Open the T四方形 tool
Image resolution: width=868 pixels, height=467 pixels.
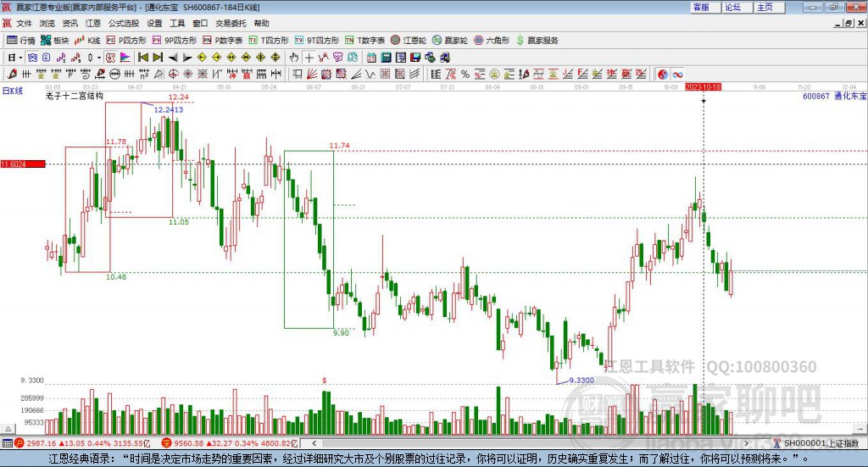click(269, 41)
